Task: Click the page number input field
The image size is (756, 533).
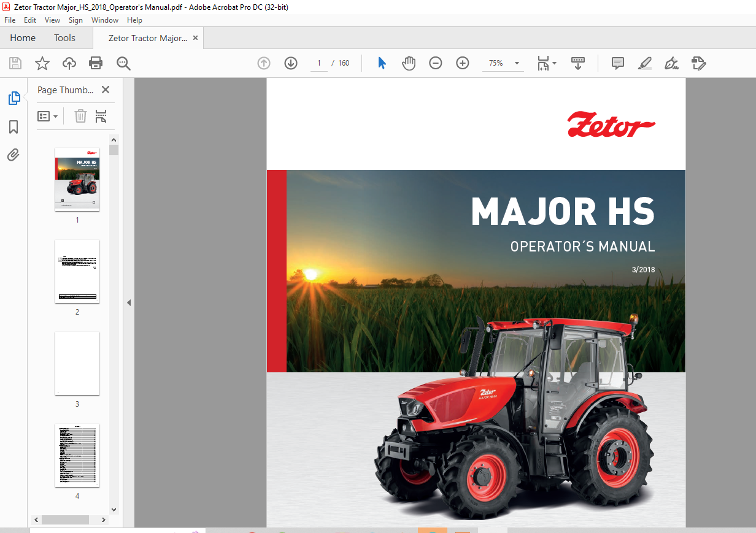Action: pyautogui.click(x=319, y=63)
